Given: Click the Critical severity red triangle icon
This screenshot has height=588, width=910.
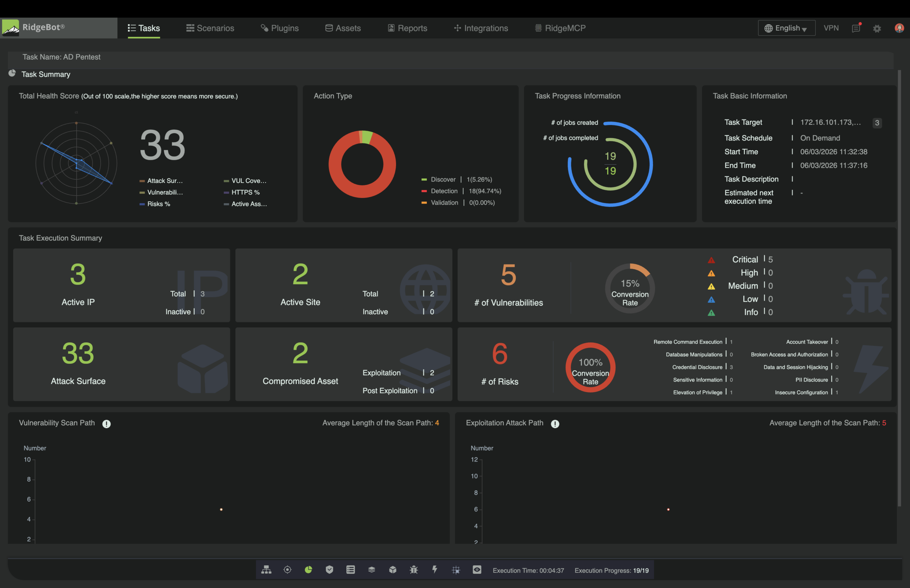Looking at the screenshot, I should pyautogui.click(x=711, y=260).
